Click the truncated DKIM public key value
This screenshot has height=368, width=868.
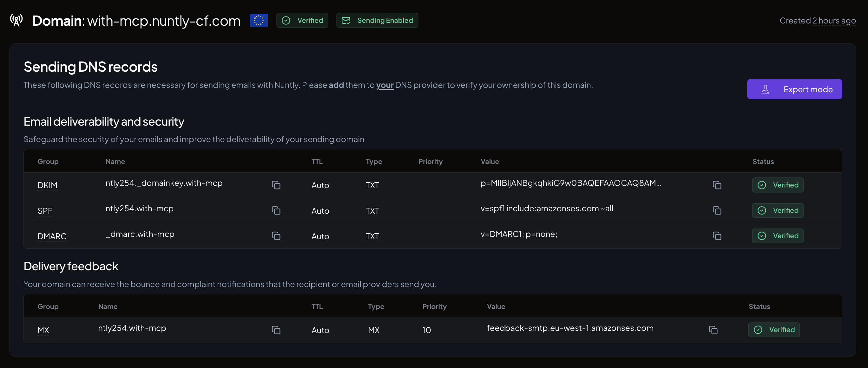(x=570, y=183)
